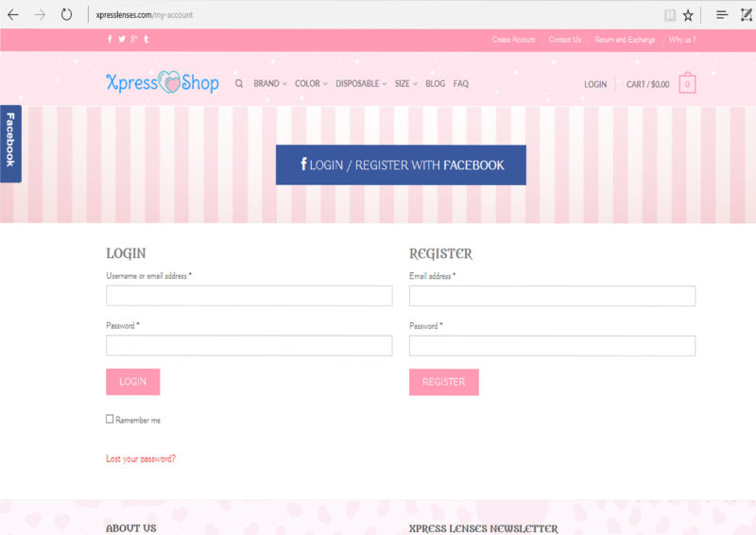The height and width of the screenshot is (535, 756).
Task: Open Return and Exchange link
Action: pos(625,40)
